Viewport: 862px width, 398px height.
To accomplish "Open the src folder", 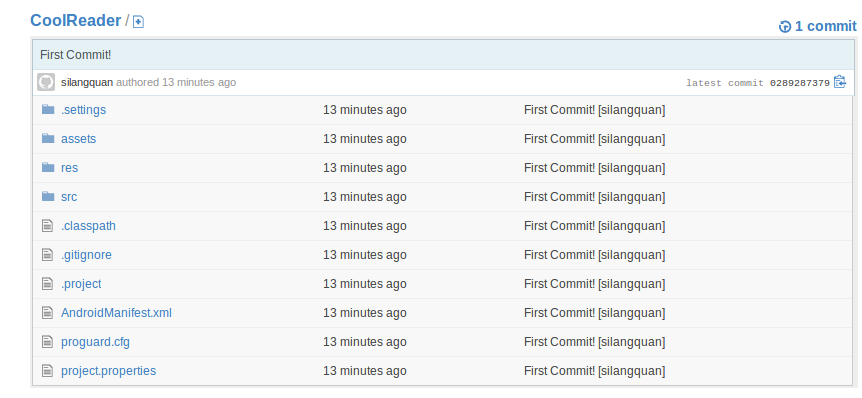I will click(x=69, y=197).
